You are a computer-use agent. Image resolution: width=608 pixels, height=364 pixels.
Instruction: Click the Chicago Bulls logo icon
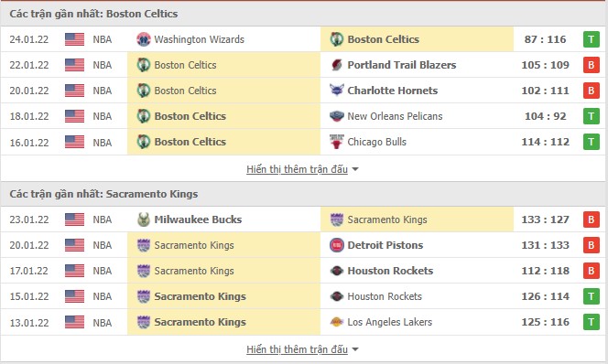pos(337,142)
